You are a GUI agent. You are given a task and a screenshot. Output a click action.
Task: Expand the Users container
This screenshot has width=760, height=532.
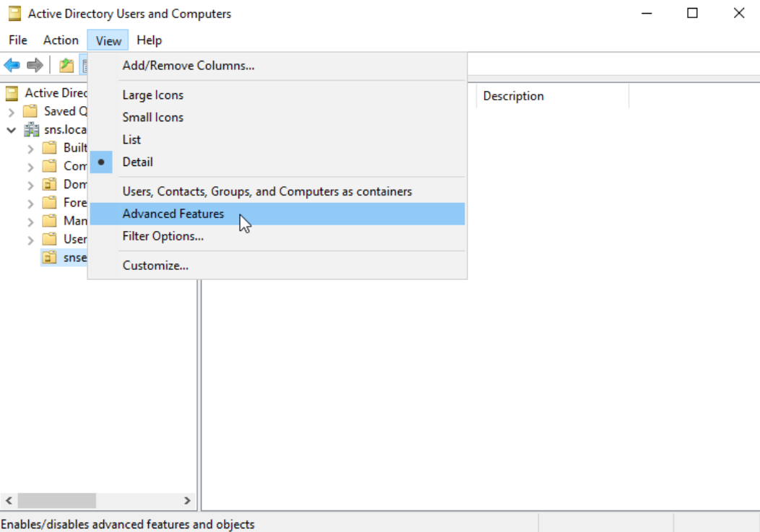(x=30, y=240)
